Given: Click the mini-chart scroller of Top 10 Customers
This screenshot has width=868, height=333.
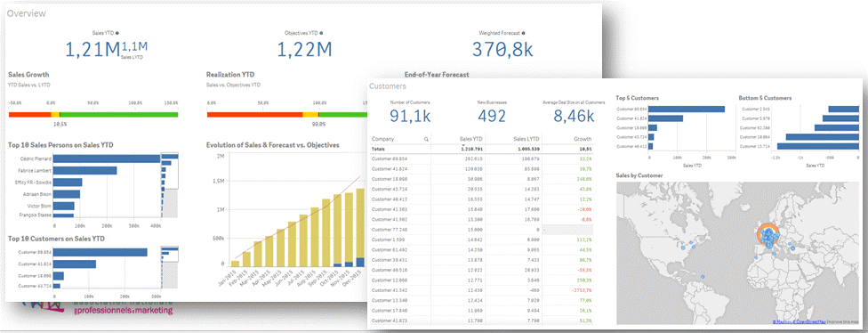Looking at the screenshot, I should point(169,267).
